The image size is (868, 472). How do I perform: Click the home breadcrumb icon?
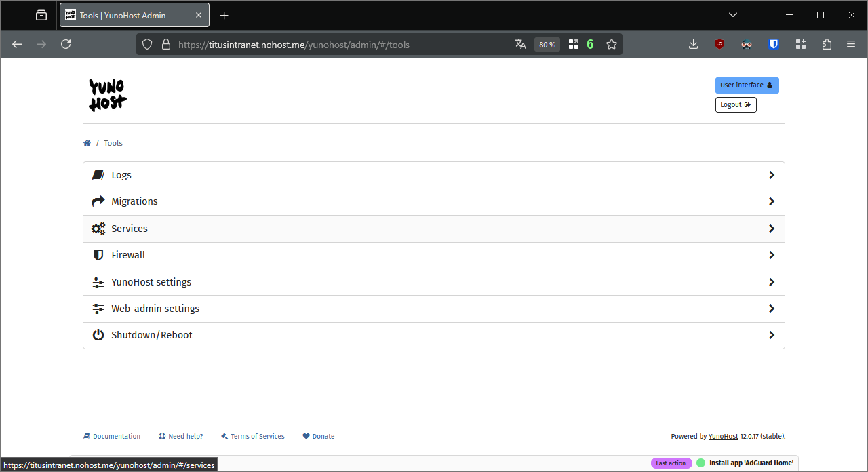point(87,143)
